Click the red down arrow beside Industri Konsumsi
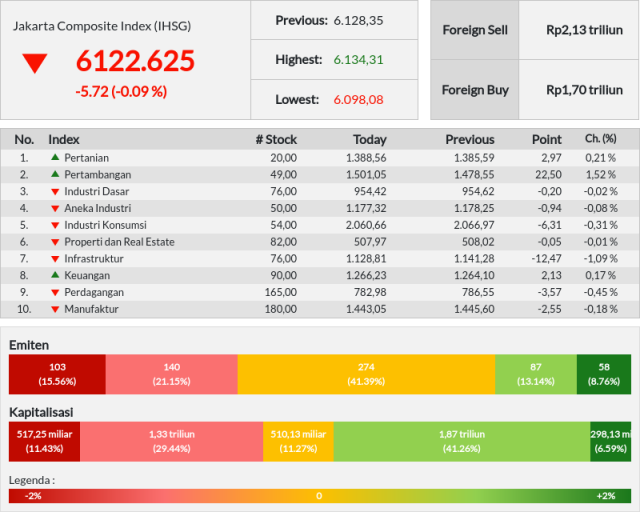640x512 pixels. [55, 225]
